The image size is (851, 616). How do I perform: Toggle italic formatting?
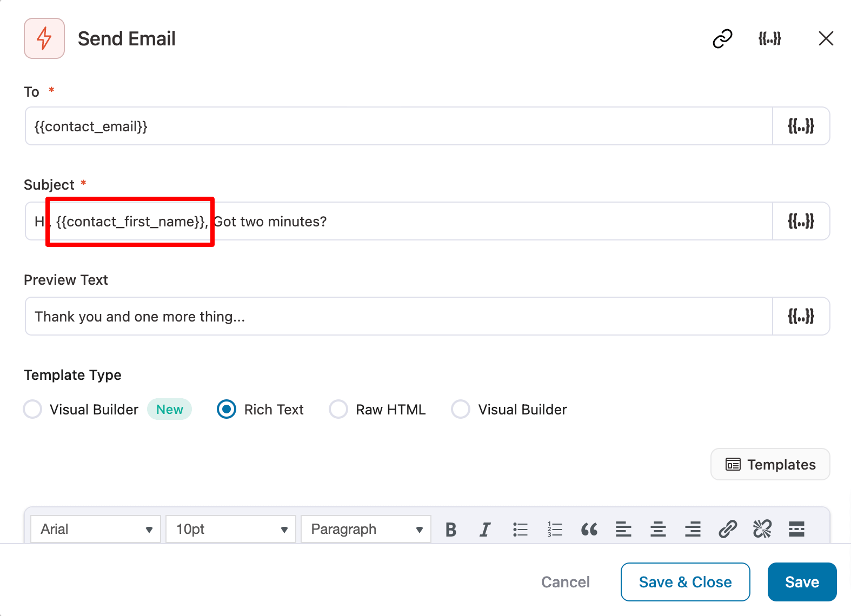tap(486, 530)
